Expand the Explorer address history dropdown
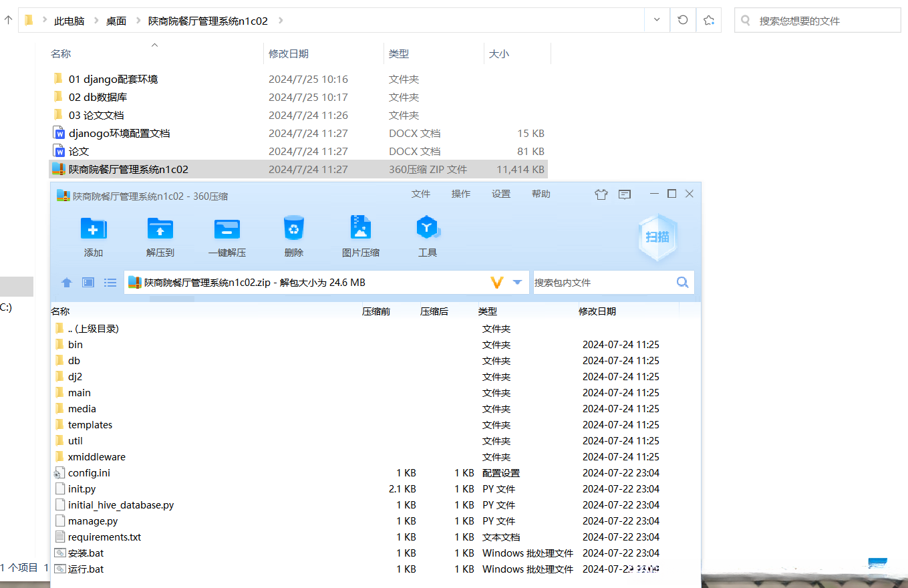 657,20
